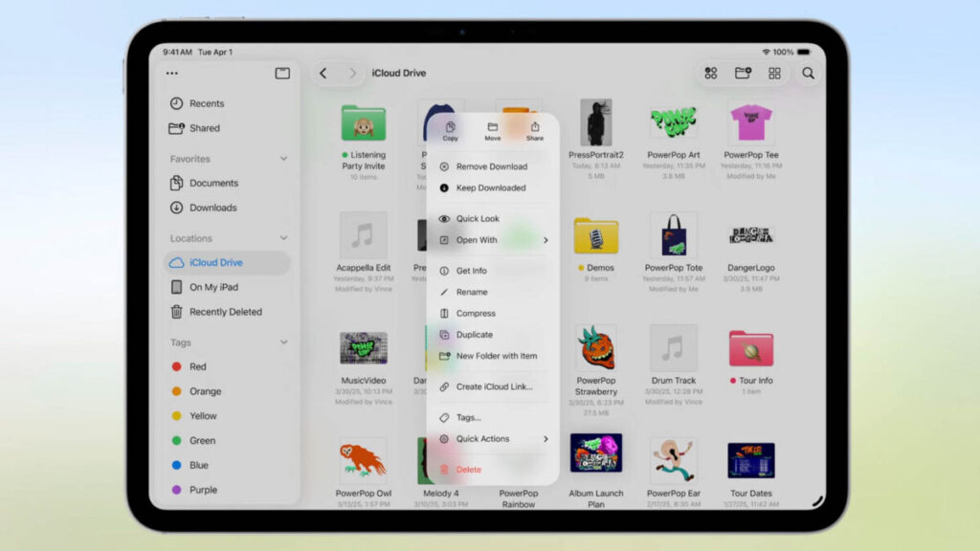Choose Keep Downloaded menu item

(x=493, y=188)
